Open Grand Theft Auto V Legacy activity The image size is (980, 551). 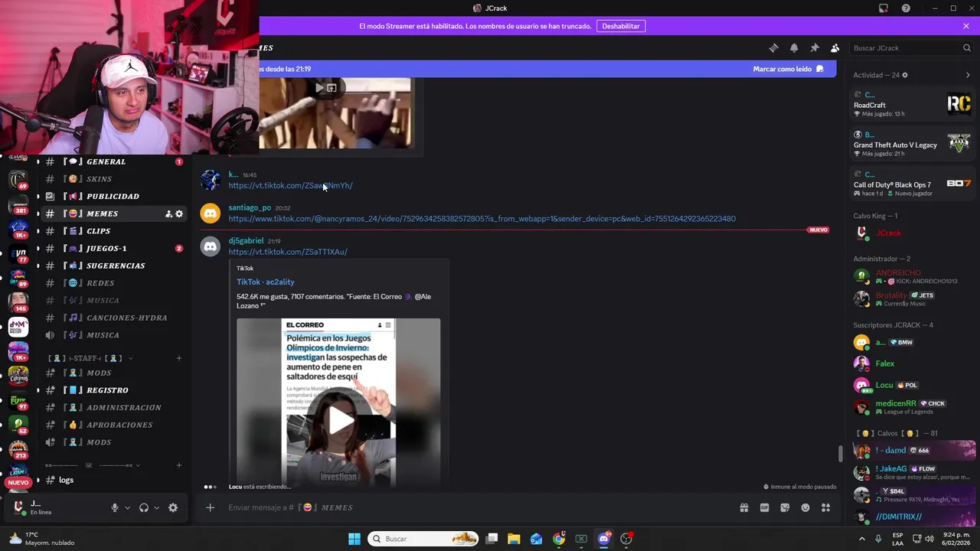912,144
